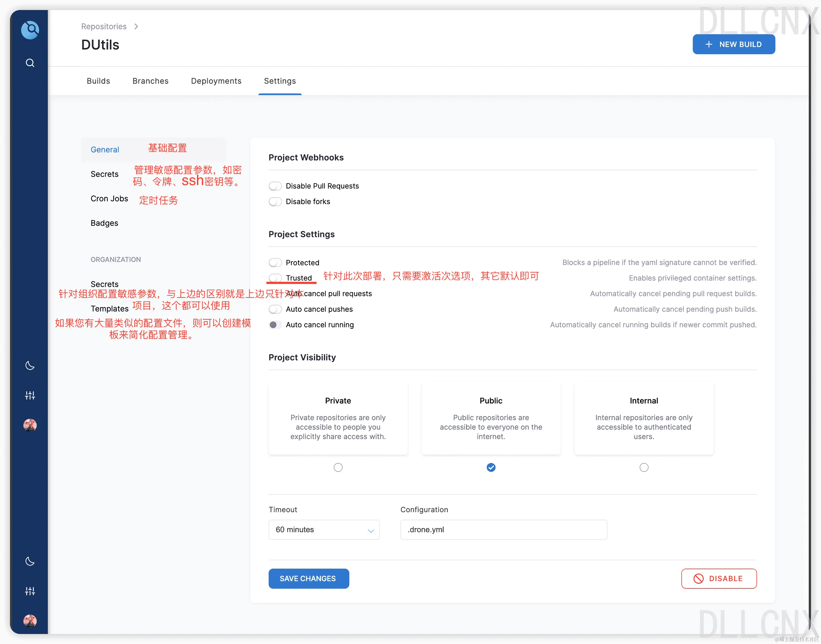Screen dimensions: 821x644
Task: Turn on Auto cancel pushes
Action: 275,309
